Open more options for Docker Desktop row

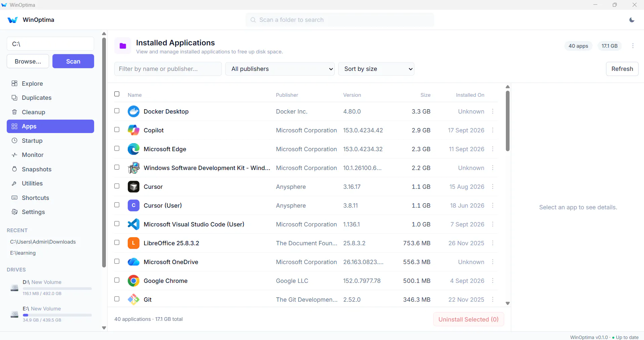point(493,111)
